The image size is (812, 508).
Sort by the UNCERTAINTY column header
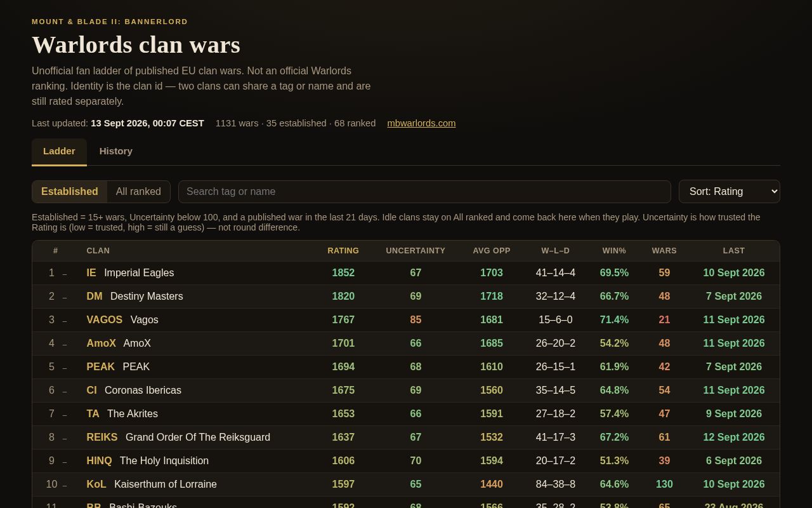[416, 251]
